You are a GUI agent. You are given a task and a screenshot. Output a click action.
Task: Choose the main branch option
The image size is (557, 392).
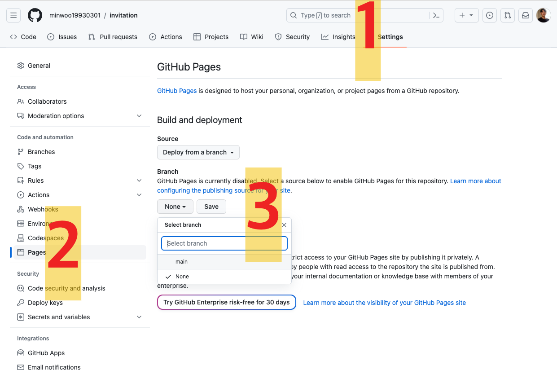coord(224,262)
